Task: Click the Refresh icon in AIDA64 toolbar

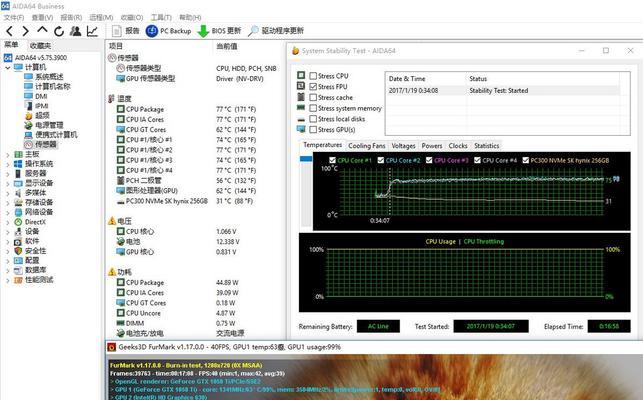Action: (x=59, y=31)
